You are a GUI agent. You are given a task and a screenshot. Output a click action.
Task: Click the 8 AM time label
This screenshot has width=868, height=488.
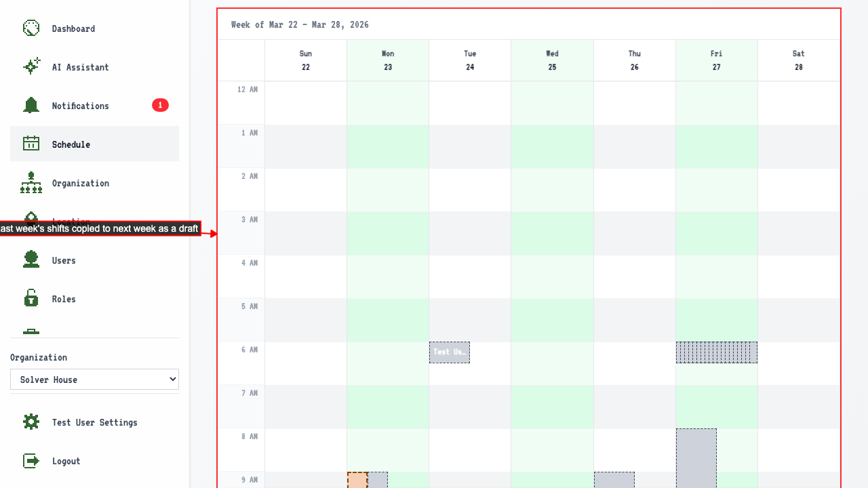tap(250, 436)
